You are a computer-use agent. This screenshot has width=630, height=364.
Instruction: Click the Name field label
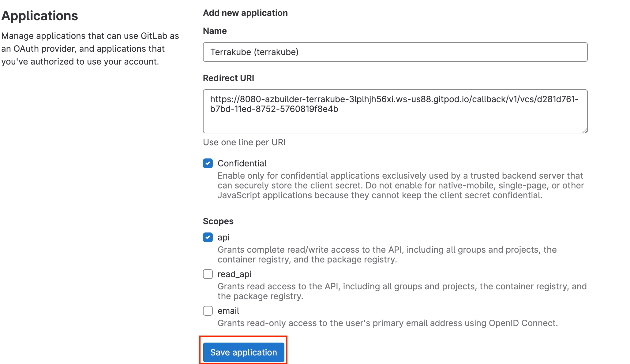coord(215,31)
